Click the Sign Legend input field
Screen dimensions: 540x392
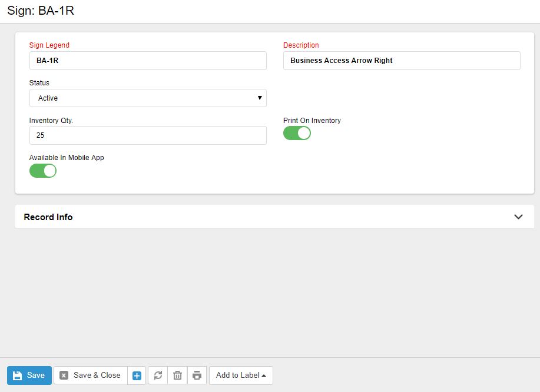coord(148,61)
